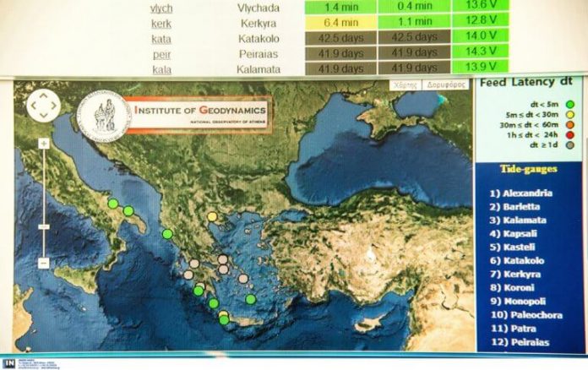Open the peir station link
588x370 pixels.
[161, 54]
